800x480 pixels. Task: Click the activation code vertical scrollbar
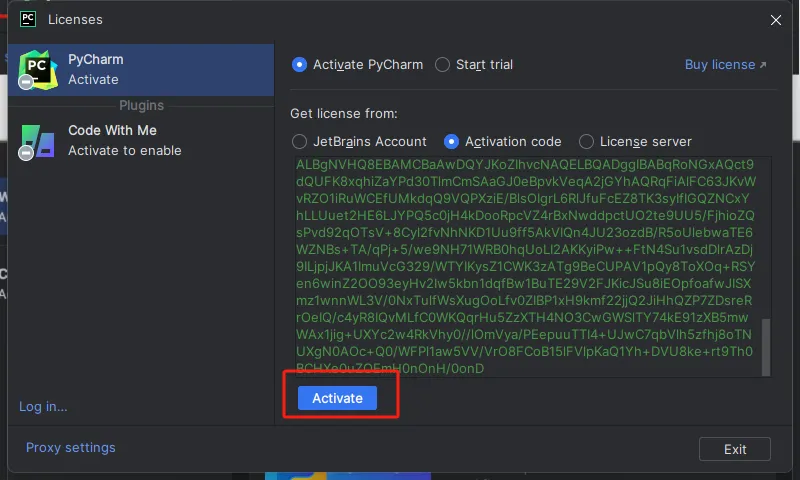(x=766, y=346)
